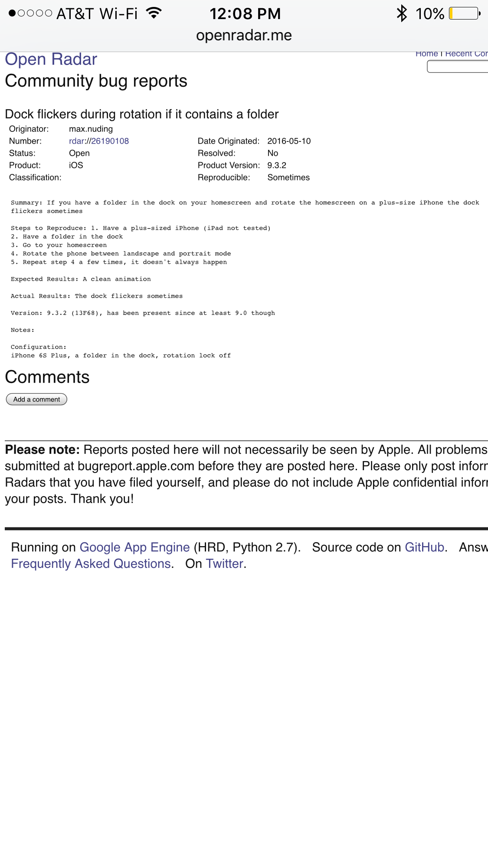Tap the Expected Results line
This screenshot has height=868, width=488.
pyautogui.click(x=81, y=279)
